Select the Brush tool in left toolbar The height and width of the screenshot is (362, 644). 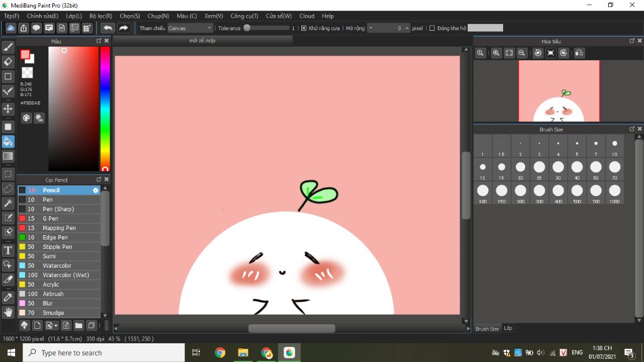[x=8, y=47]
